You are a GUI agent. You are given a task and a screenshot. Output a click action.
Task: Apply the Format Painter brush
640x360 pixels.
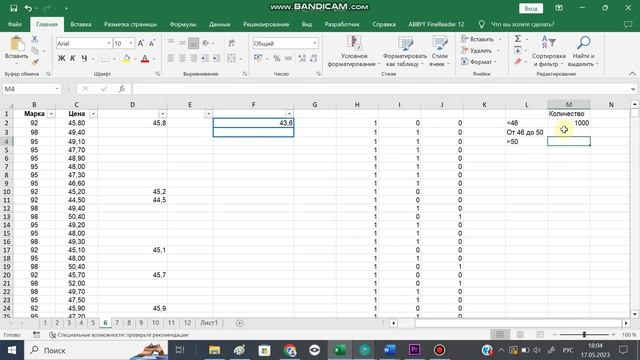[35, 62]
